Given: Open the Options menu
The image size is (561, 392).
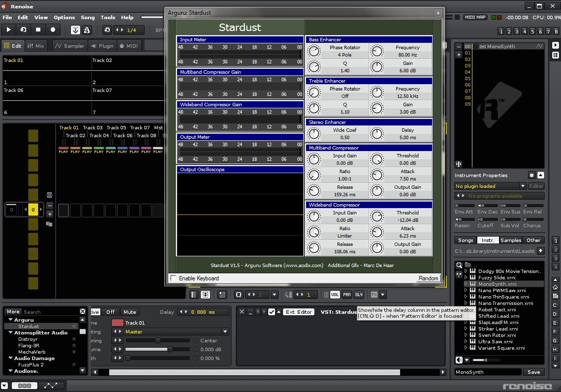Looking at the screenshot, I should (x=64, y=17).
